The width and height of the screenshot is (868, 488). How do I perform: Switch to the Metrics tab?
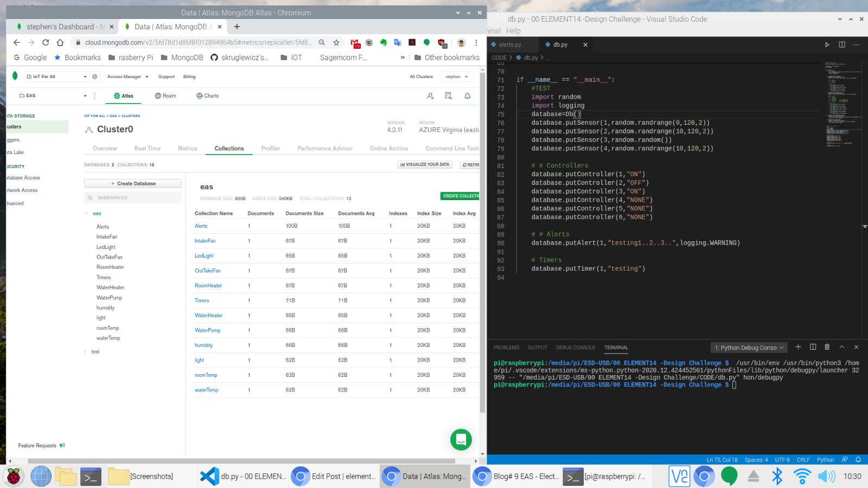187,149
